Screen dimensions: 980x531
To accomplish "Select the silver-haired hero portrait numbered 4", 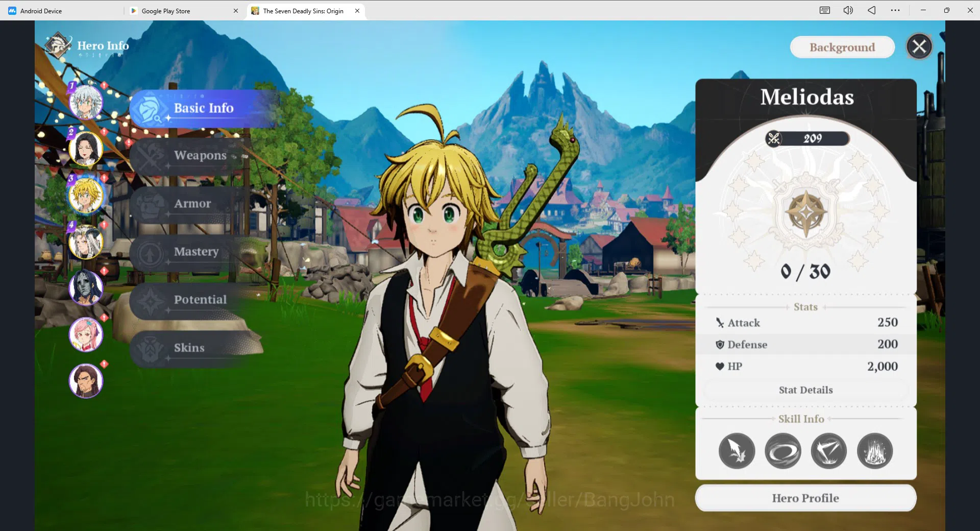I will coord(86,242).
